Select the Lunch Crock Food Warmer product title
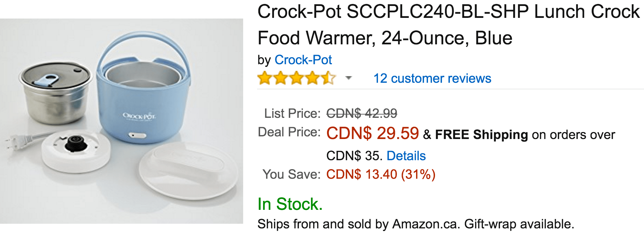This screenshot has height=235, width=644. 449,25
